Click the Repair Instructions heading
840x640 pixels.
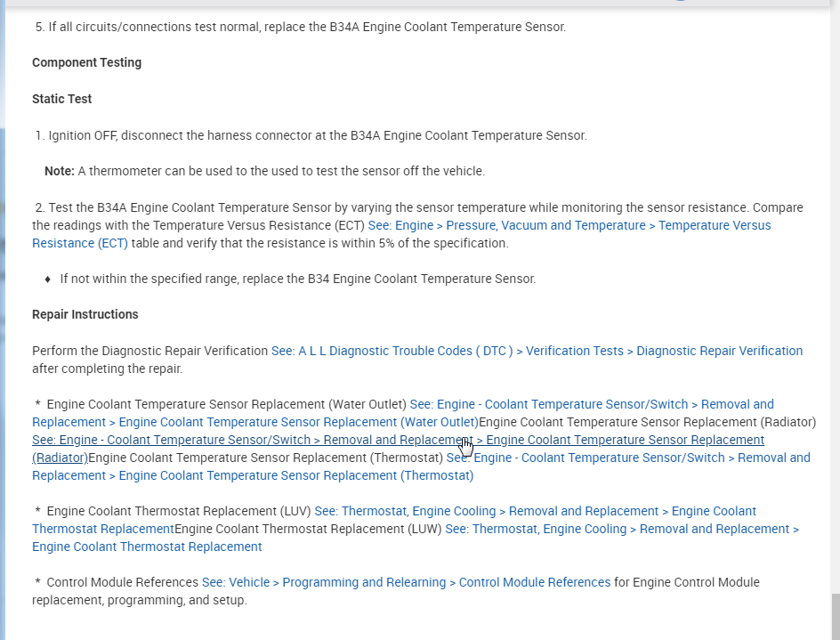tap(85, 314)
